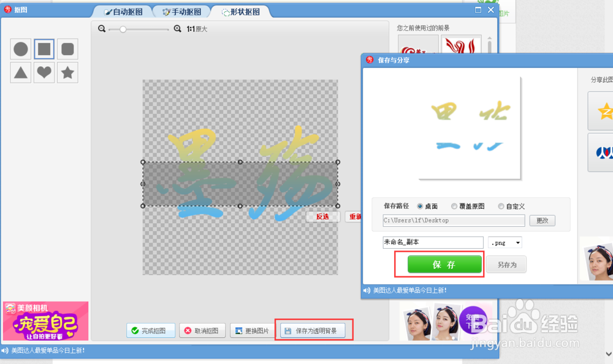Select the triangle shape tool
Image resolution: width=613 pixels, height=364 pixels.
(x=20, y=72)
